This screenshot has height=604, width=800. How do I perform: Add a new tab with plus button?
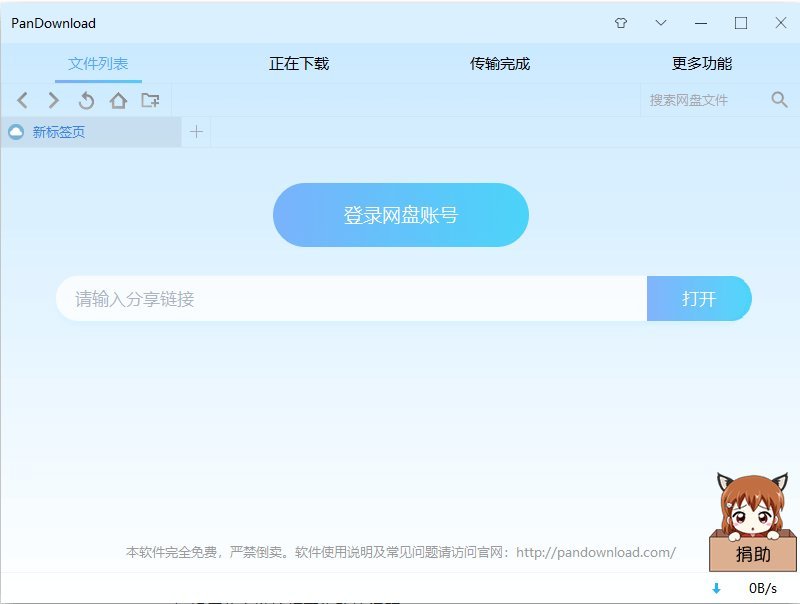[196, 132]
